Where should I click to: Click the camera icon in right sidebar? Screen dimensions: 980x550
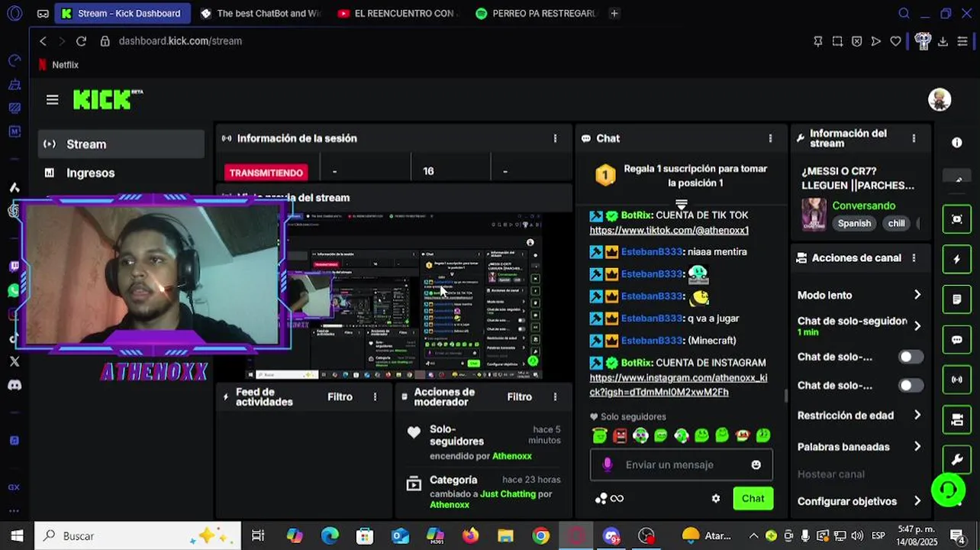point(957,419)
